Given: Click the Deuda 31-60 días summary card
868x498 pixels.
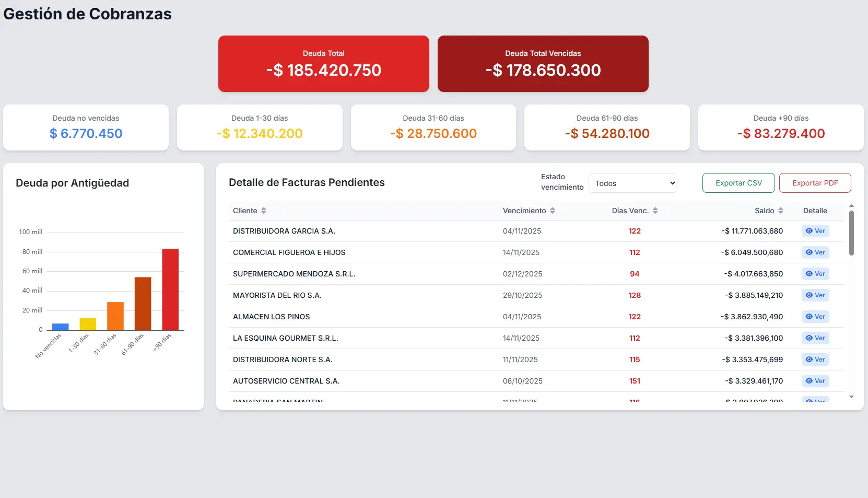Looking at the screenshot, I should (433, 128).
